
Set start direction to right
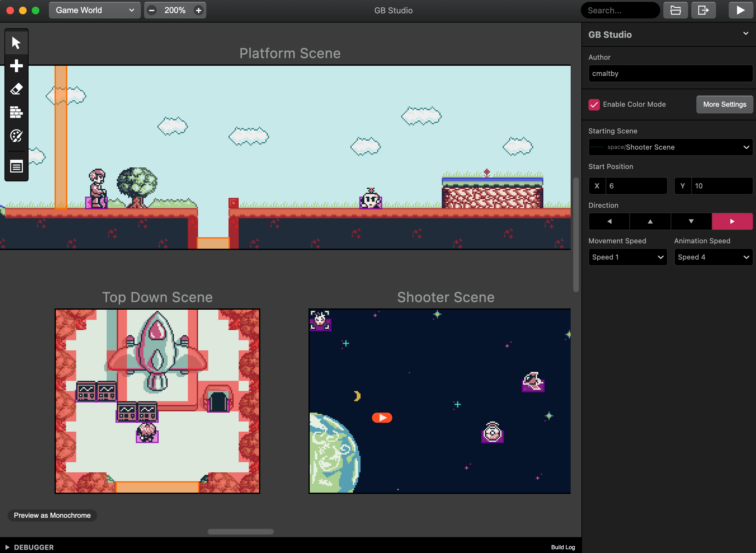[732, 221]
